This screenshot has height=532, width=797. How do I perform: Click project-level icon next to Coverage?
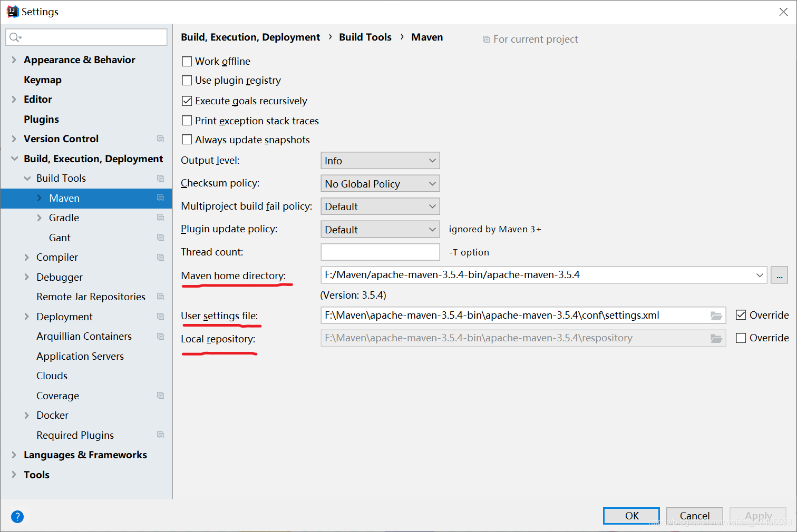coord(161,396)
